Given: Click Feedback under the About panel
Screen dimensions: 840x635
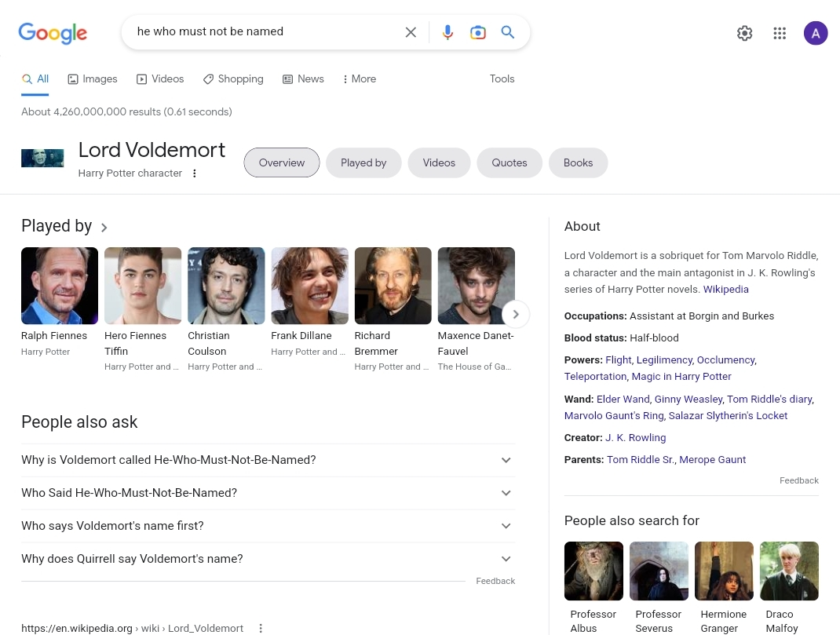Looking at the screenshot, I should (x=798, y=480).
